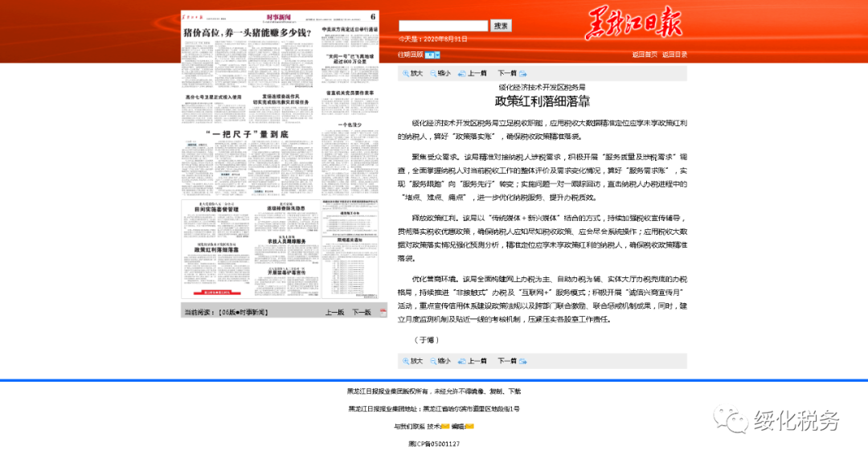Click the article title 政策红利落细落靠
The image size is (868, 459).
coord(542,101)
